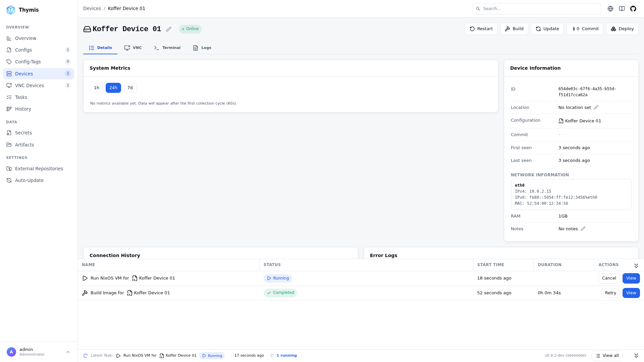The image size is (644, 362).
Task: Edit location with pencil icon
Action: 596,108
